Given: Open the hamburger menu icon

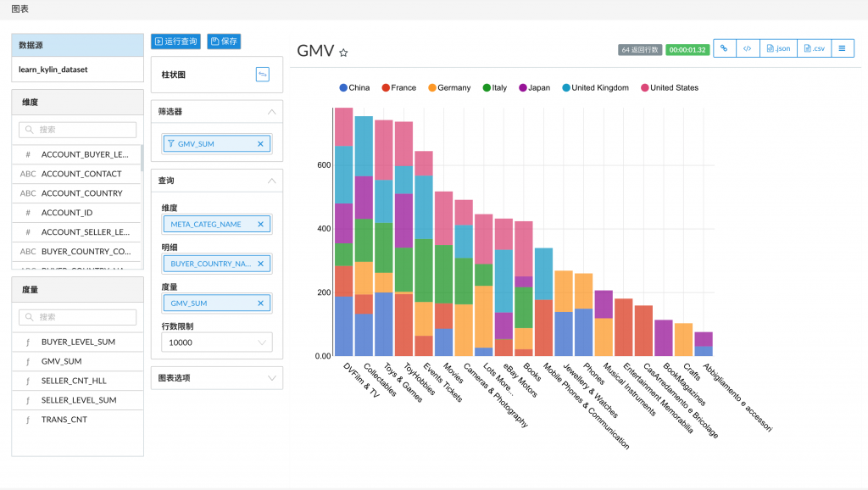Looking at the screenshot, I should point(842,49).
